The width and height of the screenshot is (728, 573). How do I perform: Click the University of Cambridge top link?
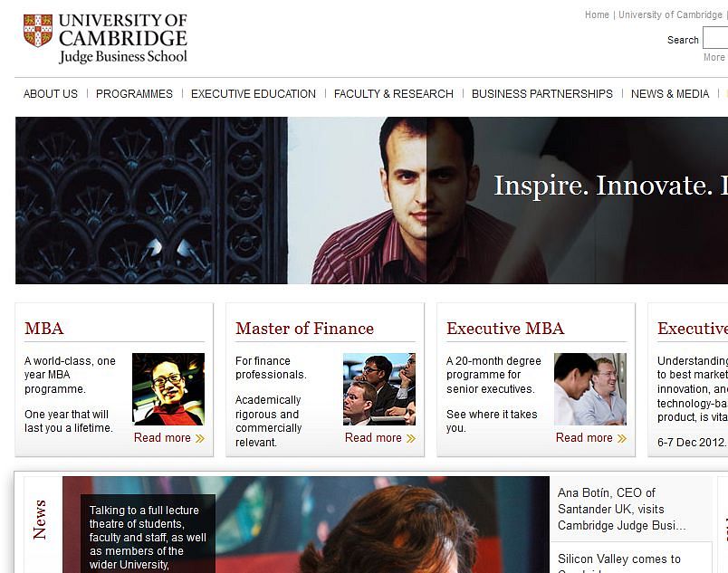click(x=670, y=14)
